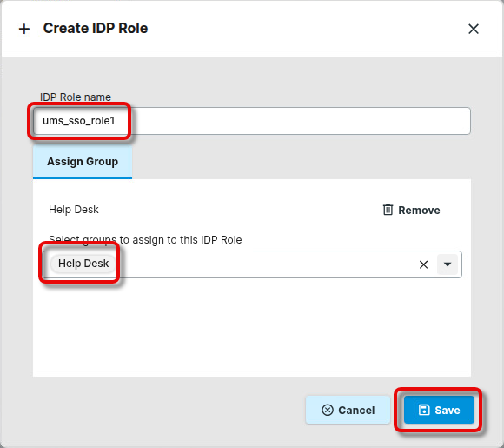Image resolution: width=504 pixels, height=448 pixels.
Task: Save the new IDP role
Action: pyautogui.click(x=439, y=410)
